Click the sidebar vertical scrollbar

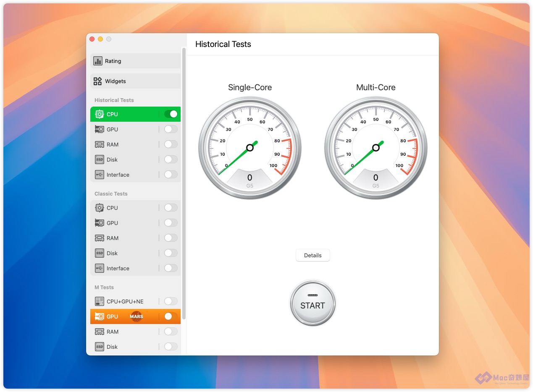pyautogui.click(x=184, y=184)
